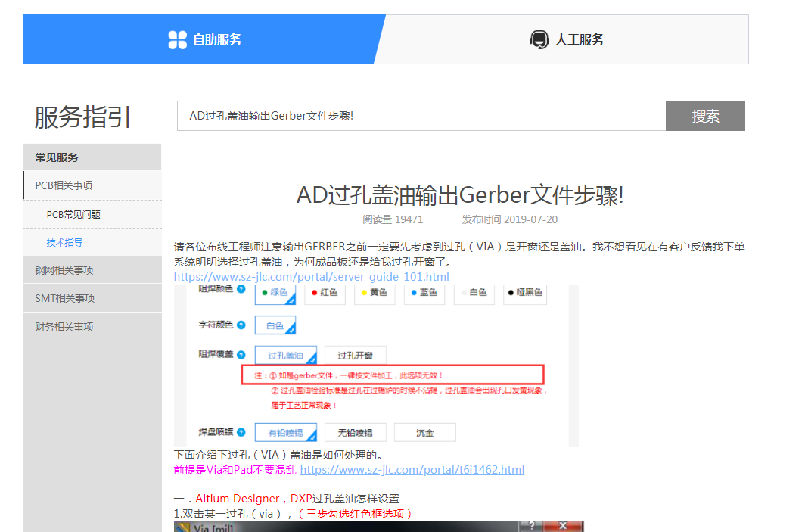Select 过孔开窗 solder mask option
Viewport: 805px width, 532px height.
(355, 355)
